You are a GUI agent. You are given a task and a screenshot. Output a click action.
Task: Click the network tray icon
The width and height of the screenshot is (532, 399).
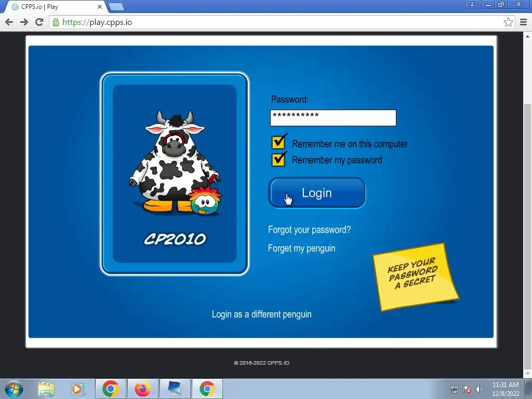[454, 389]
